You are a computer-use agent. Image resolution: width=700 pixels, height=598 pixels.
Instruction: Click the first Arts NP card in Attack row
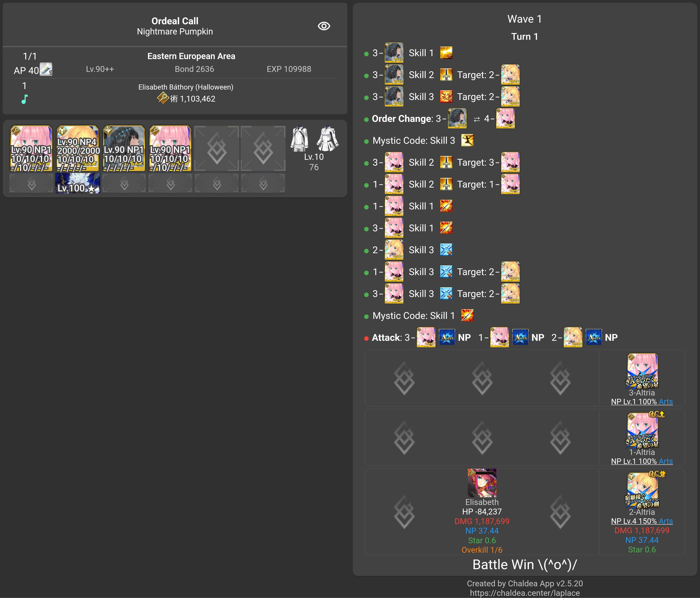click(x=447, y=337)
